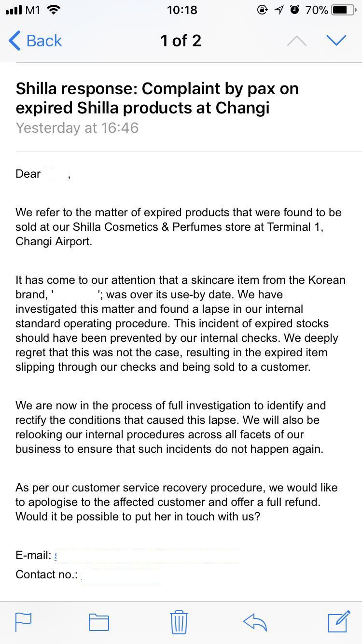Tap the location services arrow icon
This screenshot has width=362, height=644.
click(x=279, y=10)
